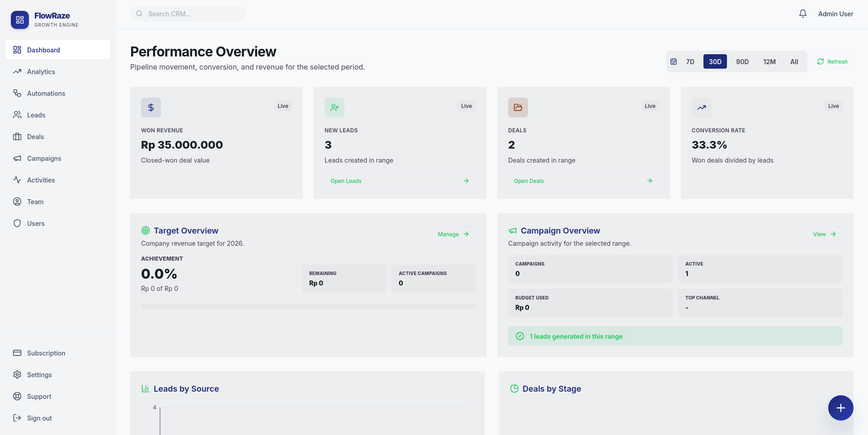The image size is (868, 435).
Task: Click the Analytics trend icon in sidebar
Action: pos(17,71)
